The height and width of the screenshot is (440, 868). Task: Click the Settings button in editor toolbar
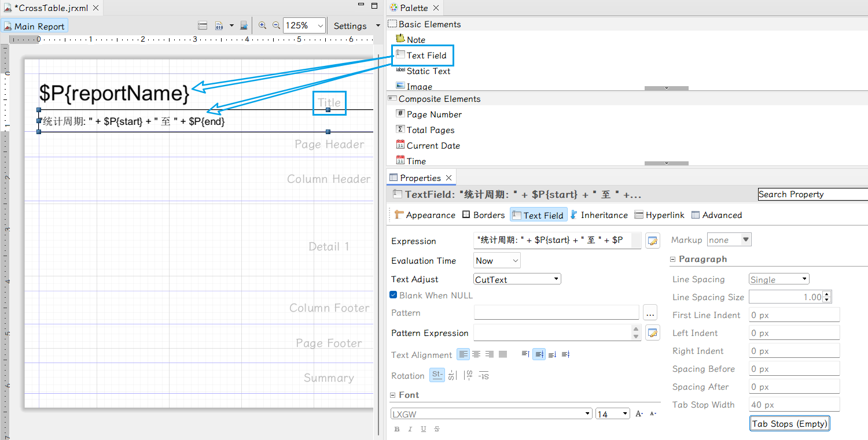coord(350,25)
